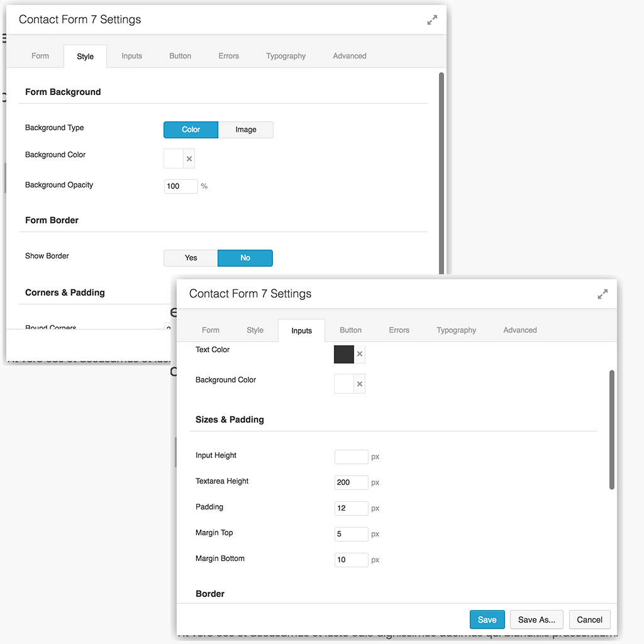Open Button tab in back window
This screenshot has width=644, height=644.
tap(180, 56)
